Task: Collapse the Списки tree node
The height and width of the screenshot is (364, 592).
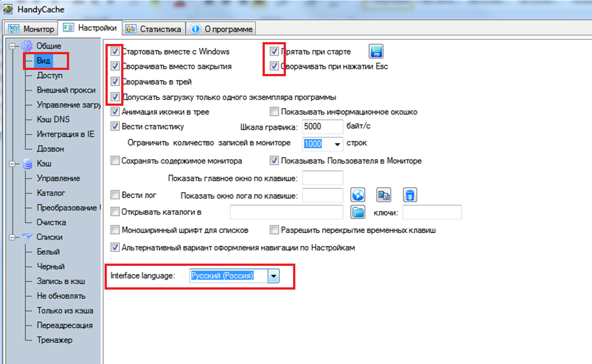Action: click(x=12, y=237)
